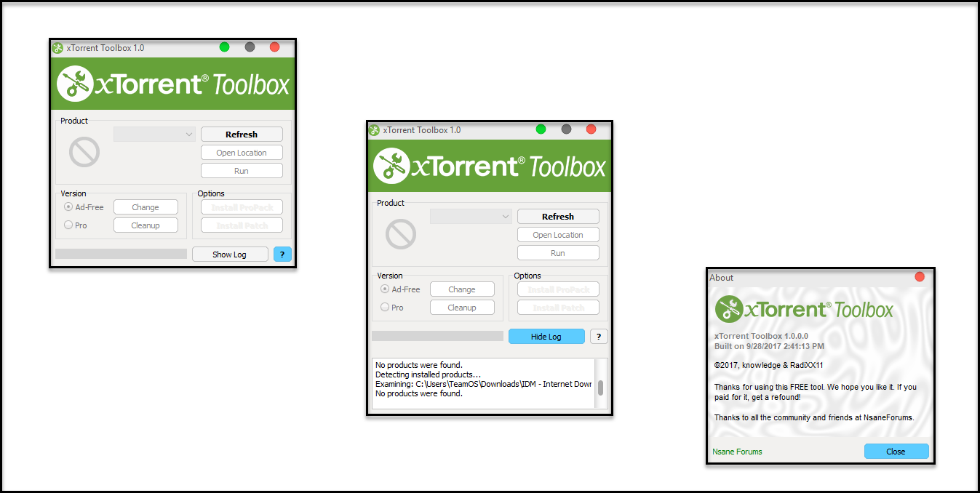This screenshot has height=493, width=980.
Task: Click 'xTorrent Toolbox 1.0.0.0' text in About
Action: (x=761, y=336)
